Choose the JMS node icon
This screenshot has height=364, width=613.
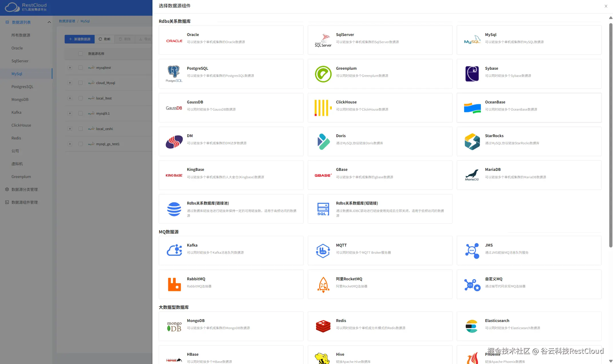tap(472, 251)
